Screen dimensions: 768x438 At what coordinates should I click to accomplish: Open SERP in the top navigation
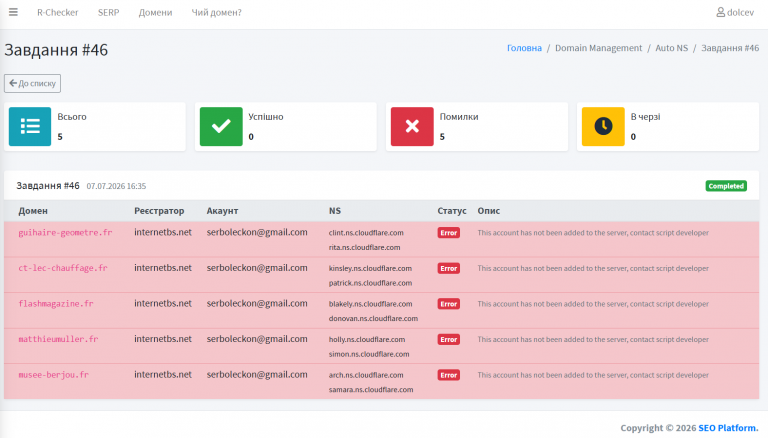coord(108,12)
